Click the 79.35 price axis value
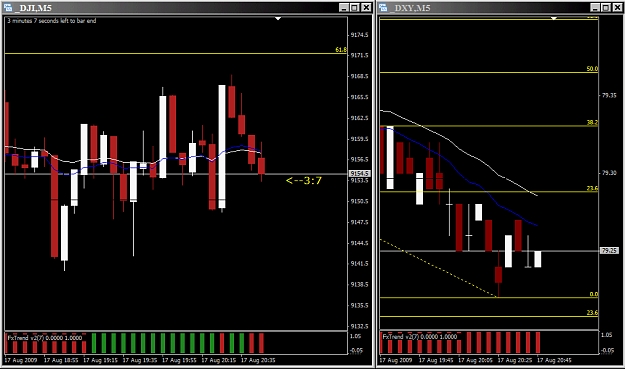The width and height of the screenshot is (625, 369). pyautogui.click(x=609, y=96)
